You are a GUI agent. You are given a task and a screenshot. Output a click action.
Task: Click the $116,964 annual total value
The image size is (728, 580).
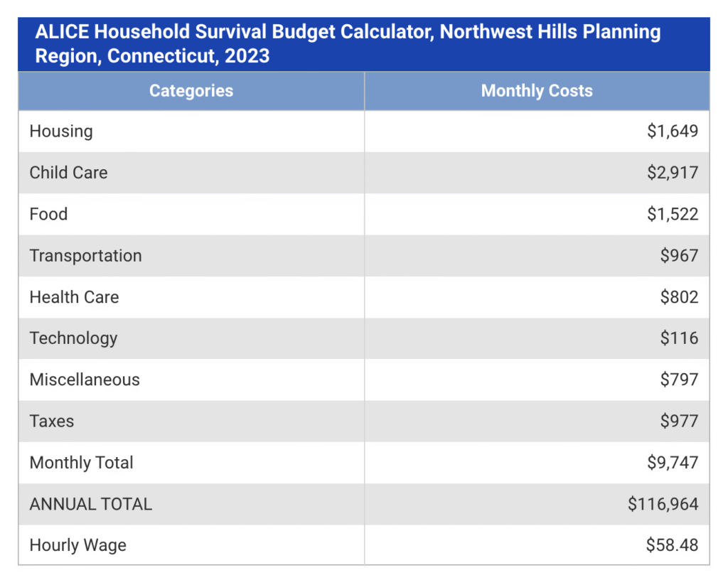coord(663,504)
